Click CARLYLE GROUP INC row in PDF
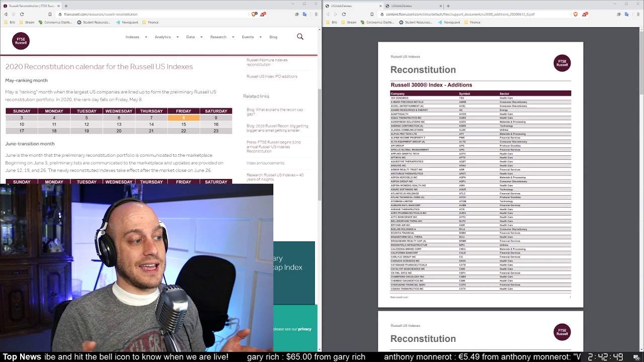This screenshot has height=362, width=644. (x=480, y=257)
